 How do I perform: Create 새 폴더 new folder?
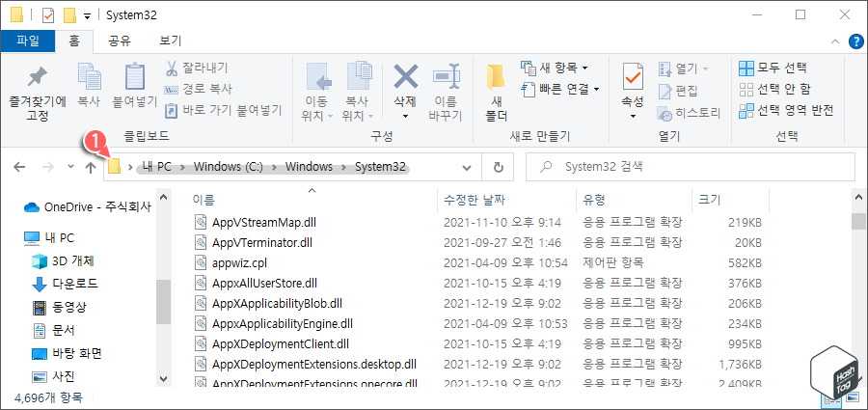pyautogui.click(x=496, y=92)
